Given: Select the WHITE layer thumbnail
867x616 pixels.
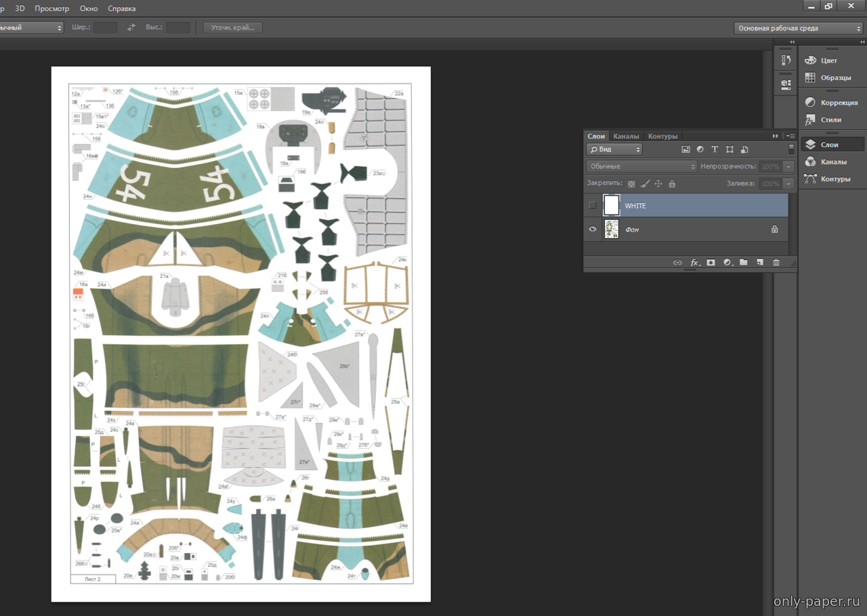Looking at the screenshot, I should click(x=612, y=205).
